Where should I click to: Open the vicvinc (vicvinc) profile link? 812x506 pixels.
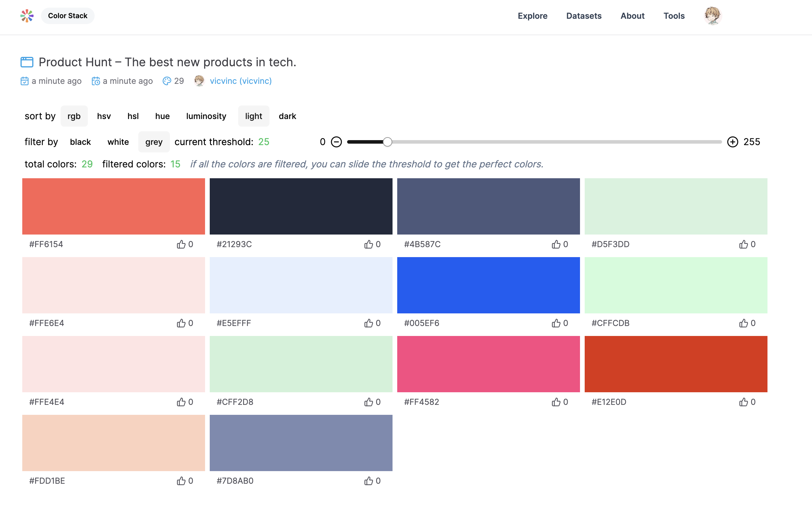(241, 81)
